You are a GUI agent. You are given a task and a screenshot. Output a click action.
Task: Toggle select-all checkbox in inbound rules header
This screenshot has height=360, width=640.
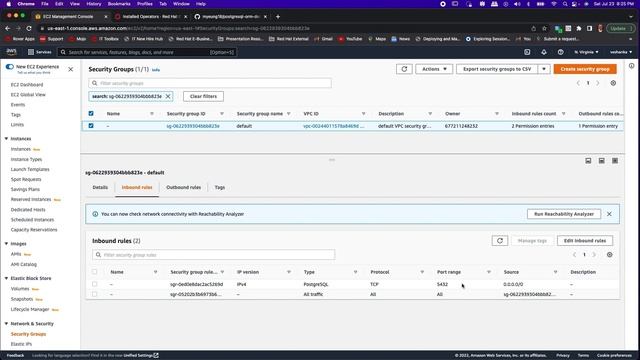pos(95,272)
